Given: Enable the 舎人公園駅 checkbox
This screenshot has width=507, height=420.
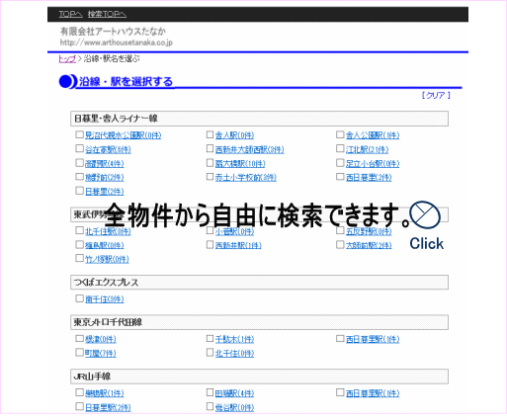Looking at the screenshot, I should pos(340,134).
